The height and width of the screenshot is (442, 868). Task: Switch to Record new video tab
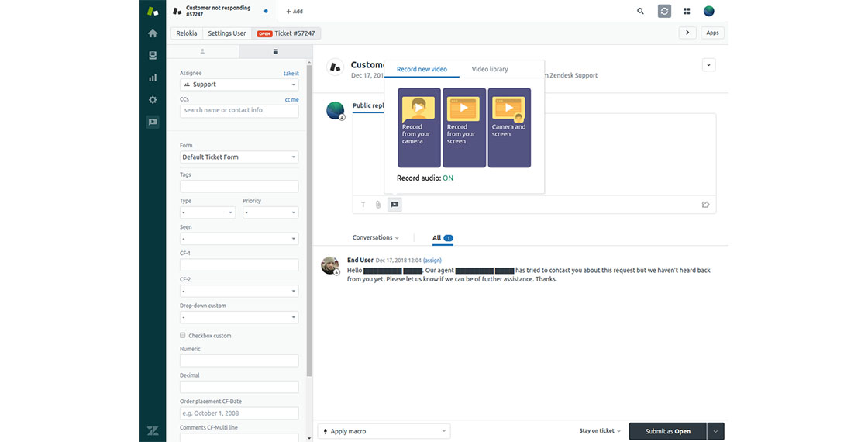pyautogui.click(x=422, y=69)
